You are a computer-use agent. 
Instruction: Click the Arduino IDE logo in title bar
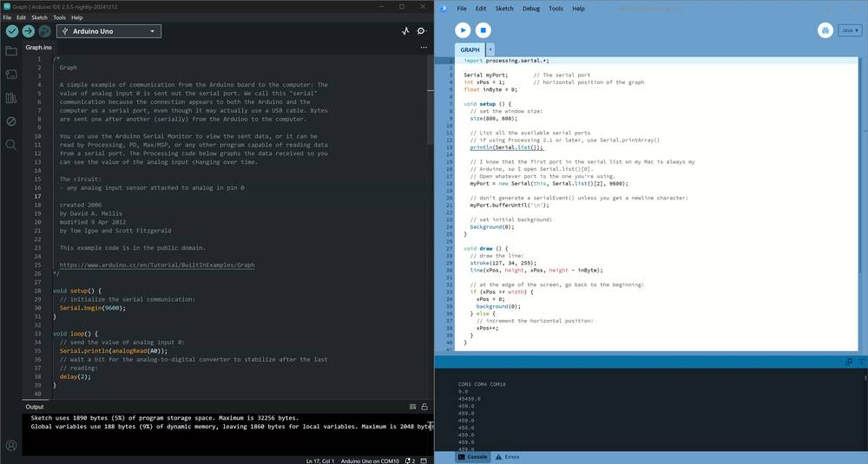point(7,7)
